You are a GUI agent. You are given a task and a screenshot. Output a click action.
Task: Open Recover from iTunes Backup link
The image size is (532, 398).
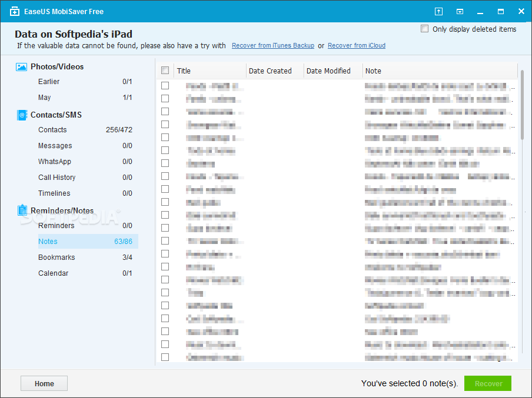pyautogui.click(x=273, y=45)
